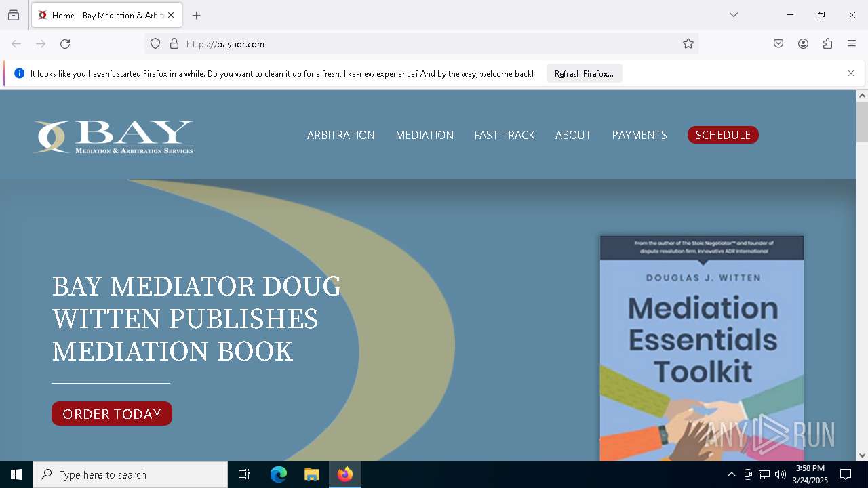
Task: Open Task View on taskbar
Action: coord(244,474)
